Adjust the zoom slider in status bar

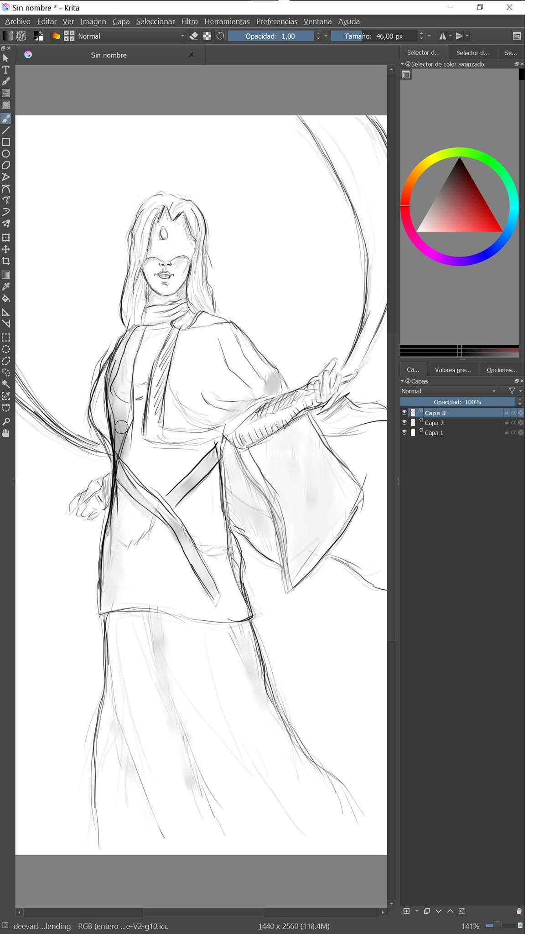click(500, 925)
